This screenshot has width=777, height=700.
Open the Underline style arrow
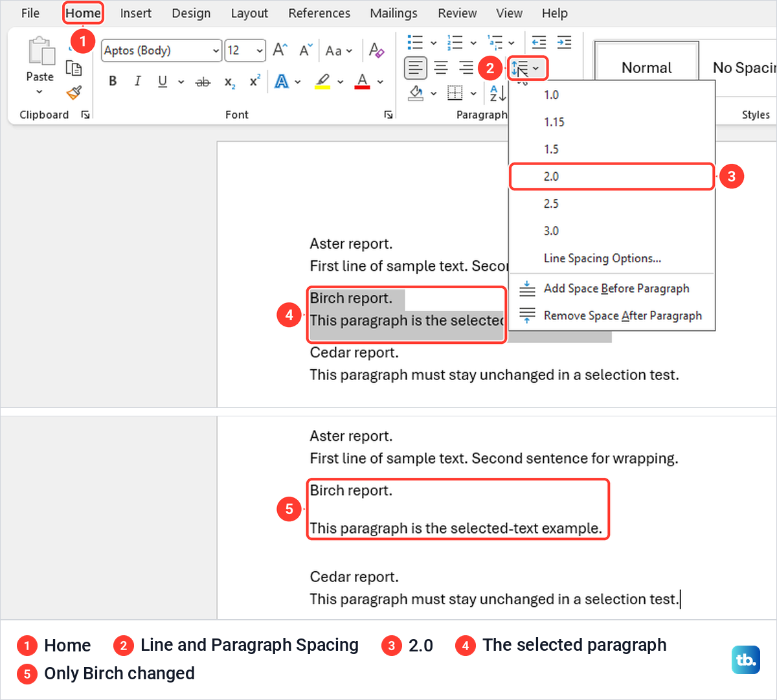[x=181, y=82]
